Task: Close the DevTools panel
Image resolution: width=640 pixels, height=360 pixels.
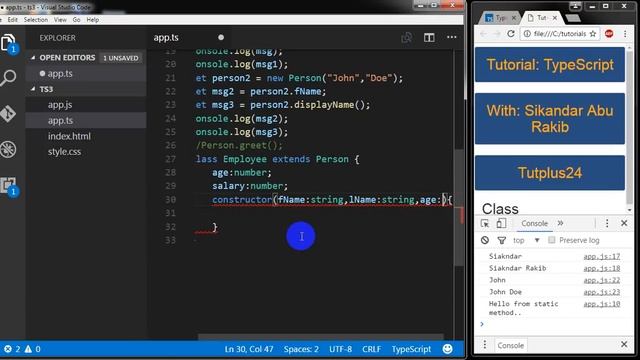Action: tap(624, 223)
